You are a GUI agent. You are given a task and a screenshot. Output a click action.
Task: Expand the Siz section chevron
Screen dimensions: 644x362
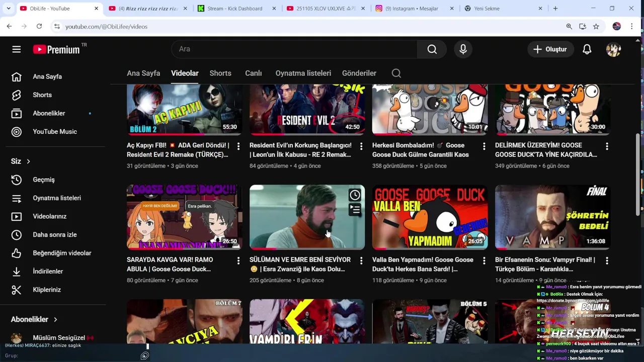point(28,161)
